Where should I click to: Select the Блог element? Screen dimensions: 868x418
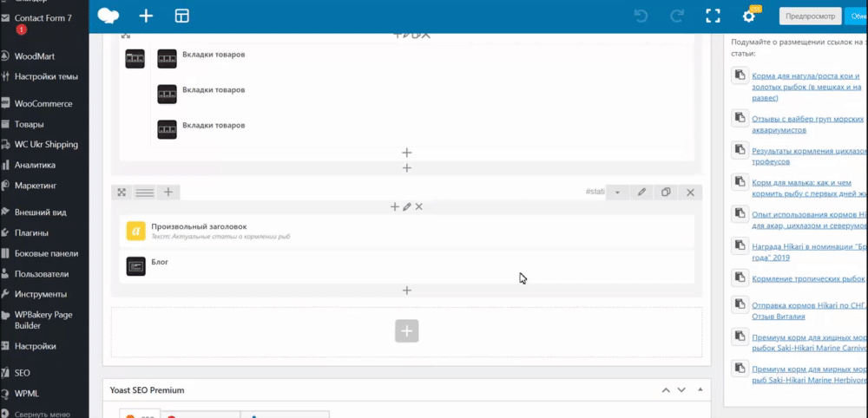pos(407,266)
